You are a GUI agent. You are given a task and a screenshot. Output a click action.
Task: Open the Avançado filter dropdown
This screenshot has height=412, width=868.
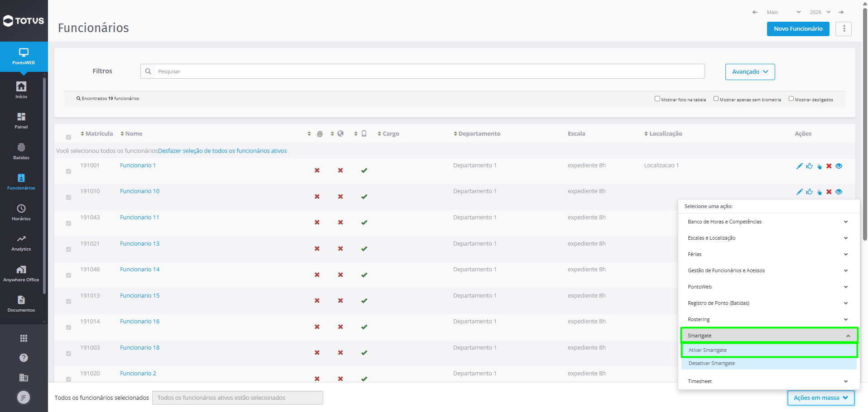point(750,72)
